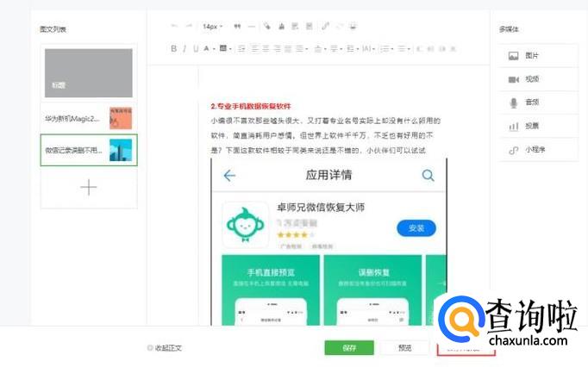Select the 微信记录误删 article in the list
588x367 pixels.
(89, 150)
